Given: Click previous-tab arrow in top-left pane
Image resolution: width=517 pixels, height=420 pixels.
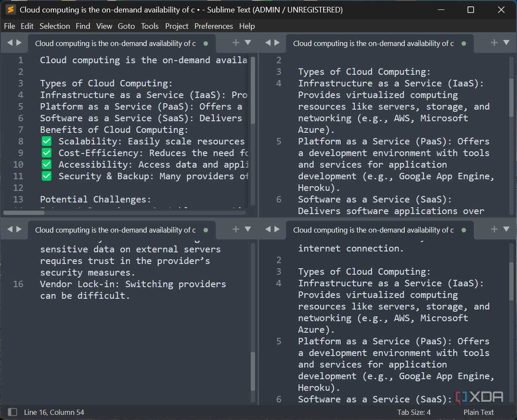Looking at the screenshot, I should (x=9, y=43).
